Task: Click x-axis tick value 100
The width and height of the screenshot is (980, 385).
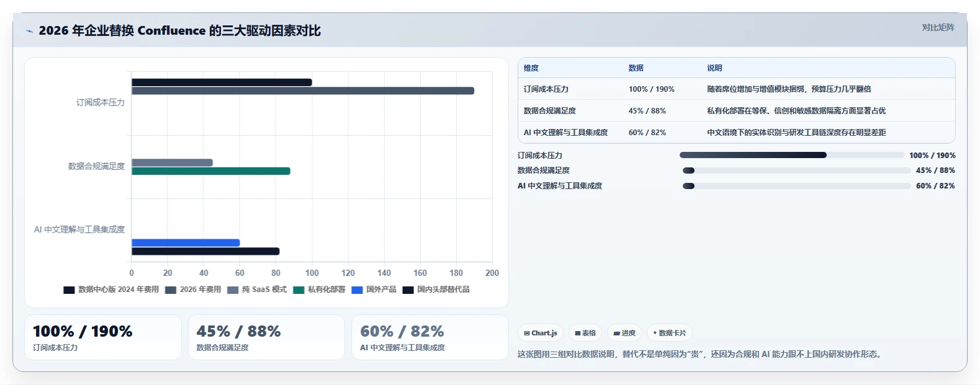Action: tap(312, 273)
